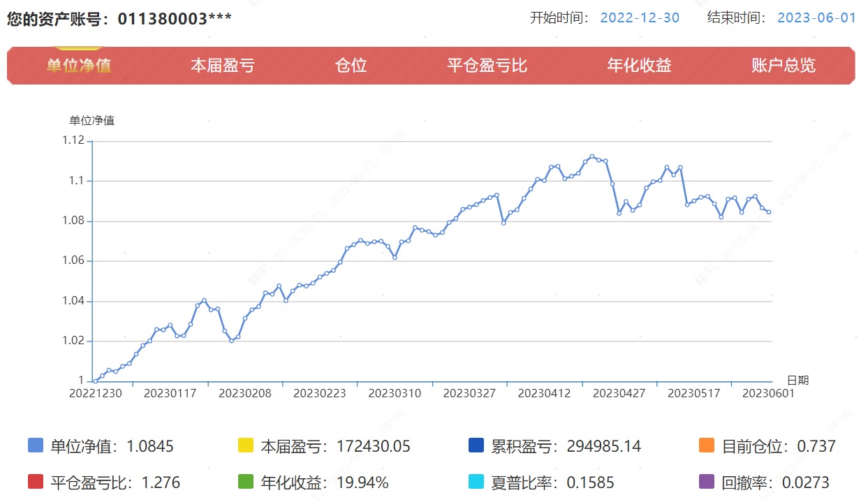Click the dark blue 累积盈亏 legend swatch
Screen dimensions: 868x502
pyautogui.click(x=477, y=445)
